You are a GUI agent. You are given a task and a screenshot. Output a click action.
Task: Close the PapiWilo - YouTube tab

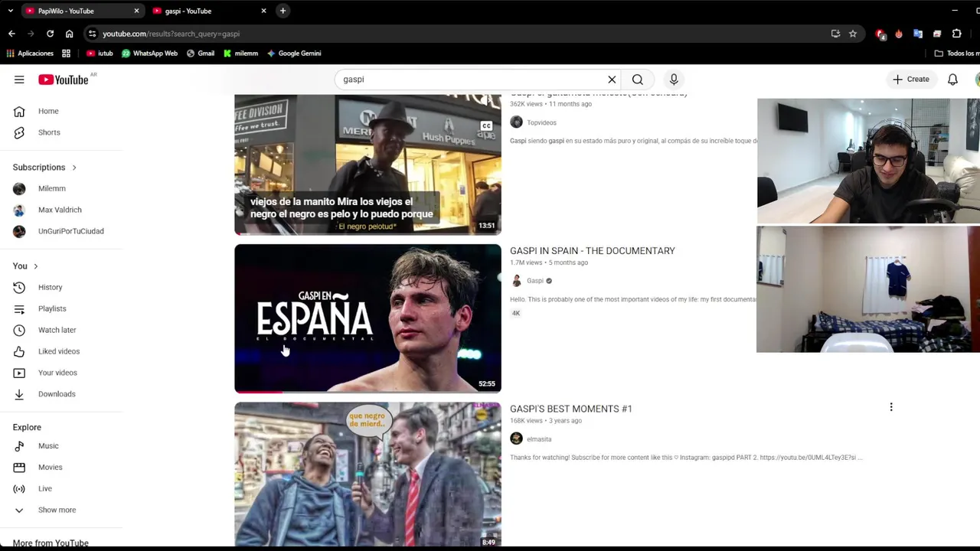[136, 11]
